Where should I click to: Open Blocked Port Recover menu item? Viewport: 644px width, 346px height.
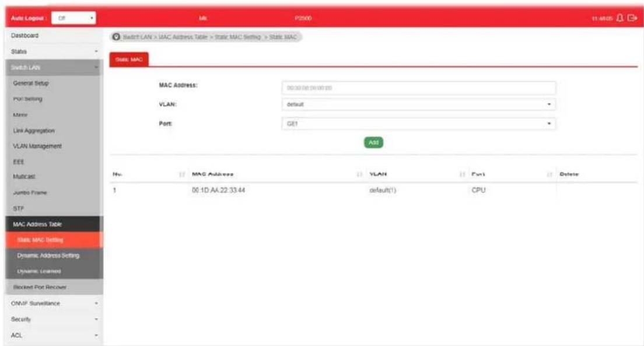click(40, 287)
